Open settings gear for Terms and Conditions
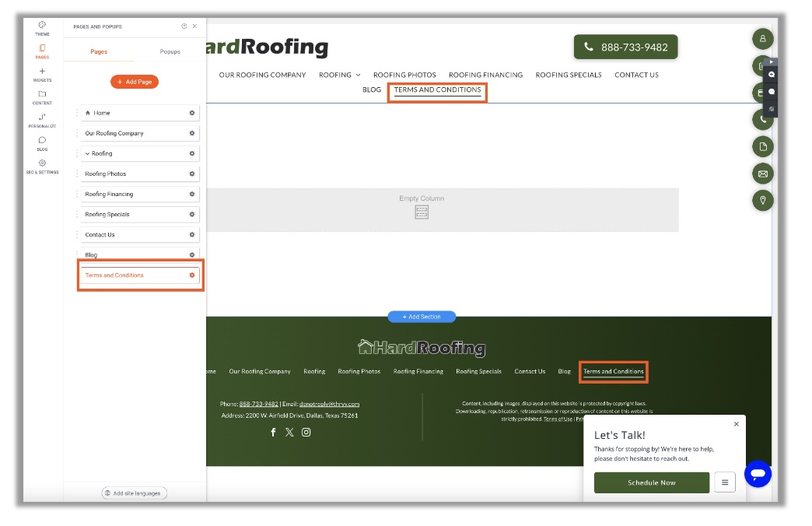Screen dimensions: 812x526 tap(191, 275)
